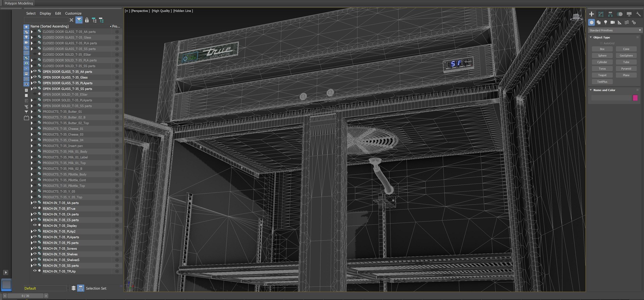Toggle visibility of REACH-IN_T-35_BTrue
Viewport: 644px width, 300px height.
coord(35,208)
